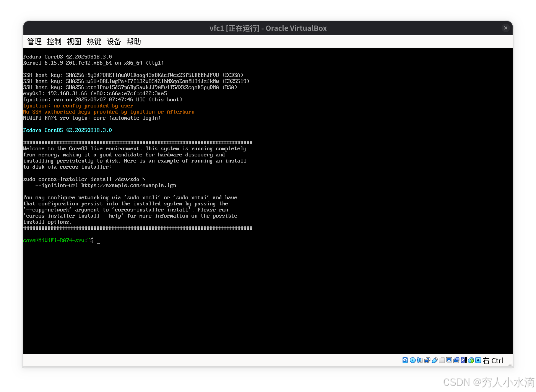Click the CPU virtualization status icon
Screen dimensions: 536x392
464,360
